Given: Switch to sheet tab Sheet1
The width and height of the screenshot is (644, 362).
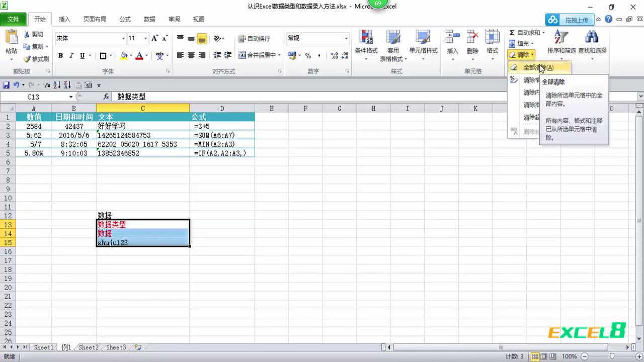Looking at the screenshot, I should [44, 347].
